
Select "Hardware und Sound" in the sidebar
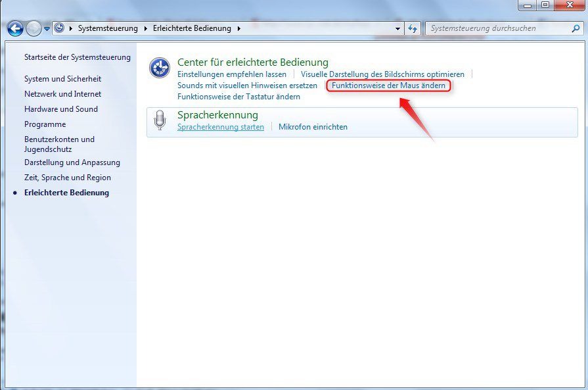pyautogui.click(x=62, y=109)
